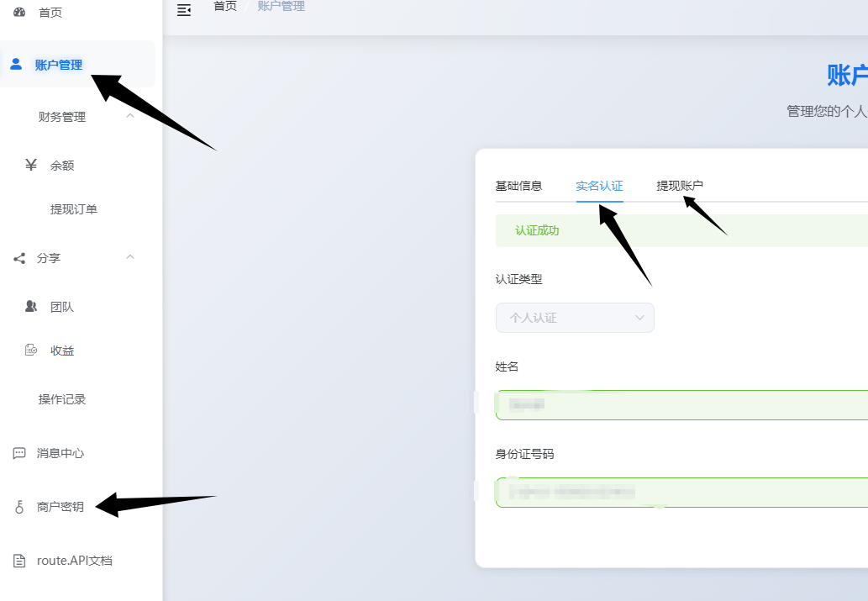
Task: Click the yen icon beside 余额
Action: [x=31, y=165]
